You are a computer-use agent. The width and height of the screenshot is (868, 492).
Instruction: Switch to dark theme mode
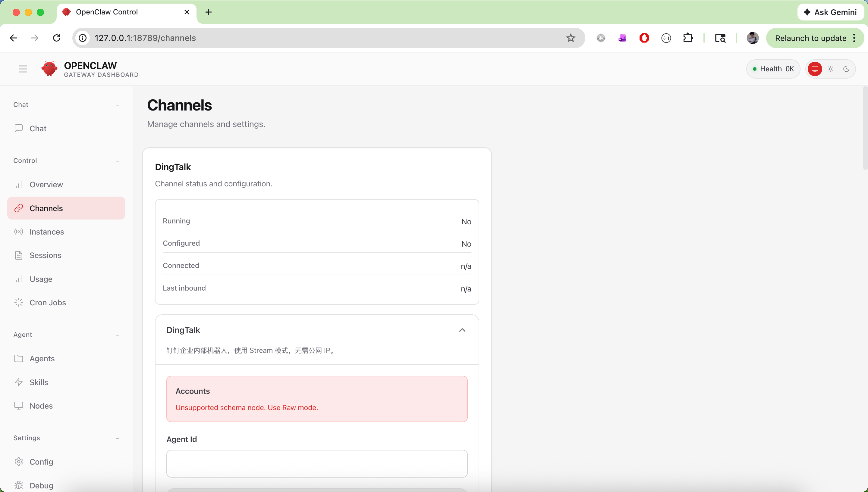846,69
